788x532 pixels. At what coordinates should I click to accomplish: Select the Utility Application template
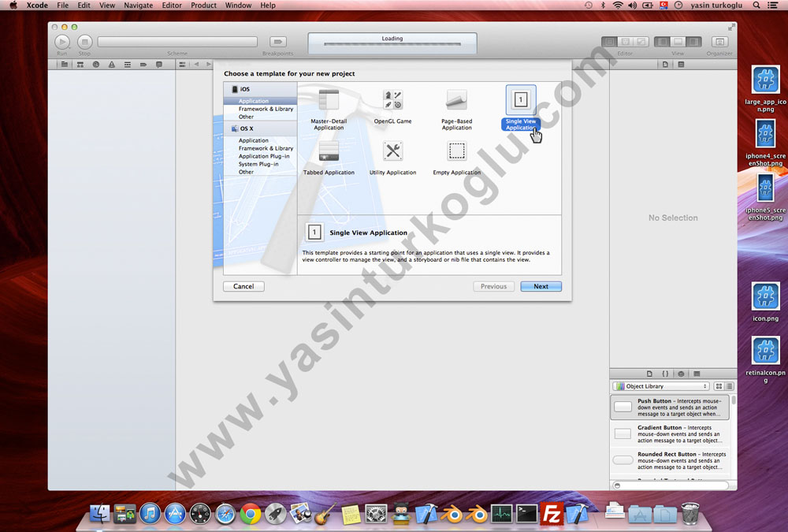(392, 158)
